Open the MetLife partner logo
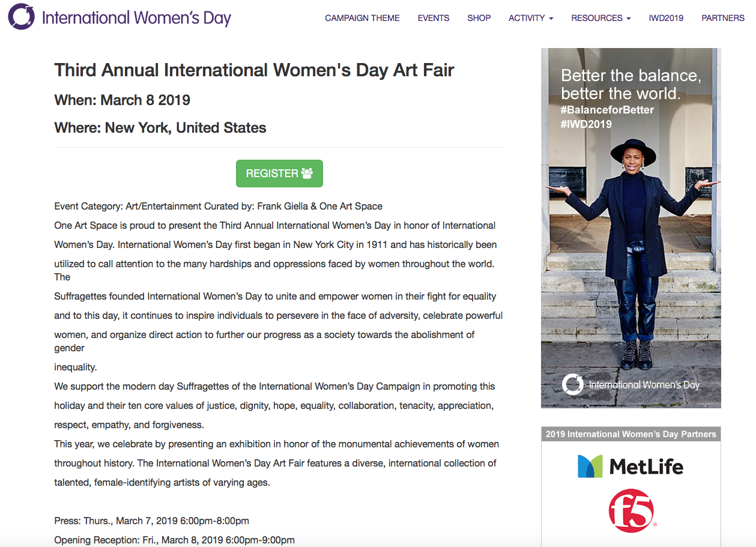Image resolution: width=756 pixels, height=547 pixels. pyautogui.click(x=631, y=466)
